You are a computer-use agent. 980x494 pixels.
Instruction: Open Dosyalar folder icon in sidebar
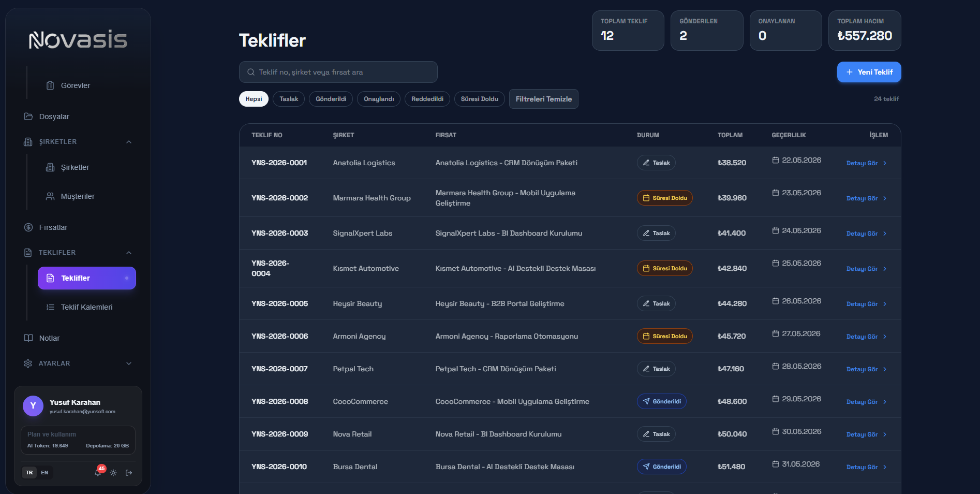(x=28, y=117)
